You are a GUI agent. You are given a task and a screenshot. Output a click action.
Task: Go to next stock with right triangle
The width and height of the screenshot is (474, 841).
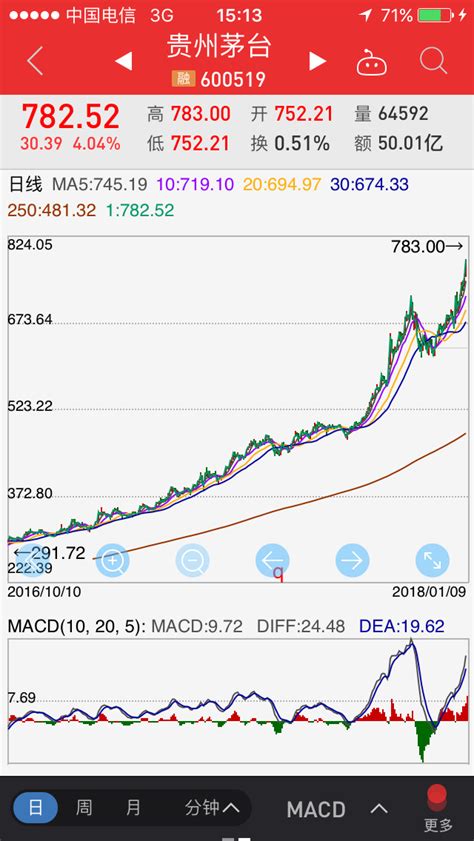317,61
